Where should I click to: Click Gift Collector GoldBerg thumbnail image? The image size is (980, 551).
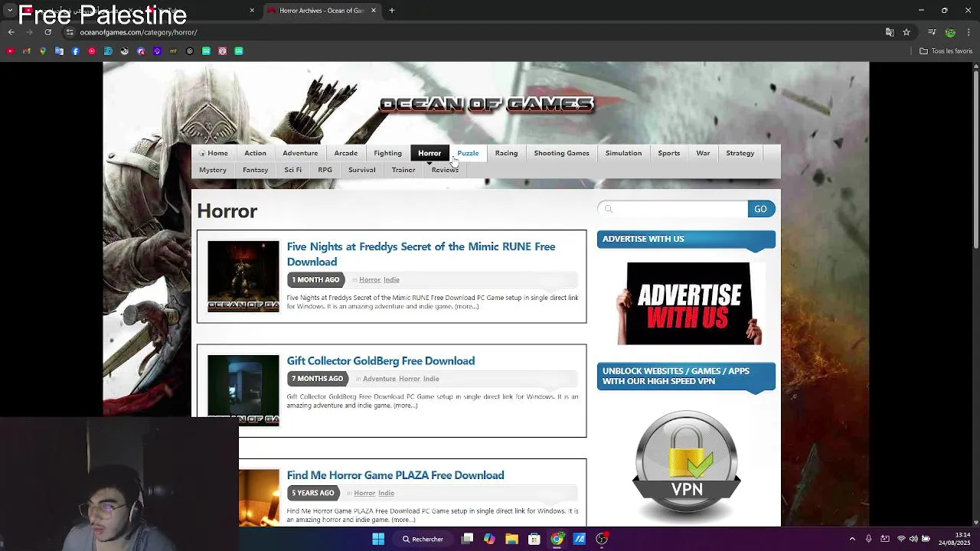243,390
